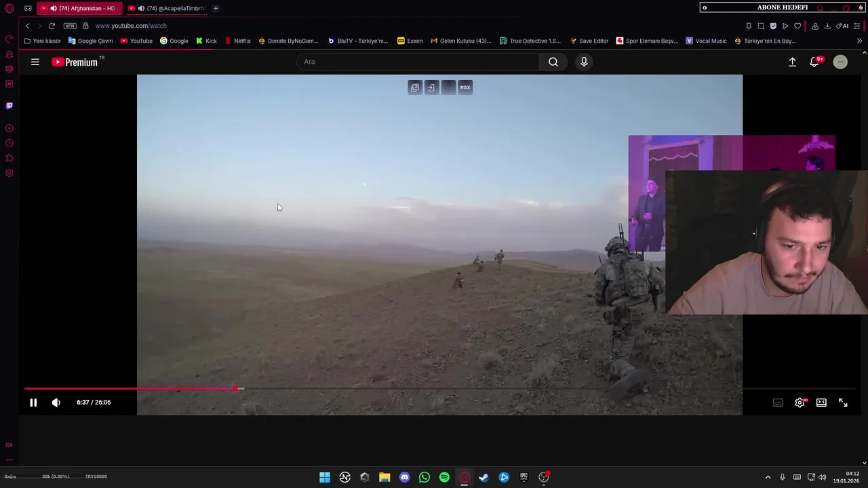Screen dimensions: 868x488
Task: Click the pin icon in address toolbar
Action: click(749, 26)
